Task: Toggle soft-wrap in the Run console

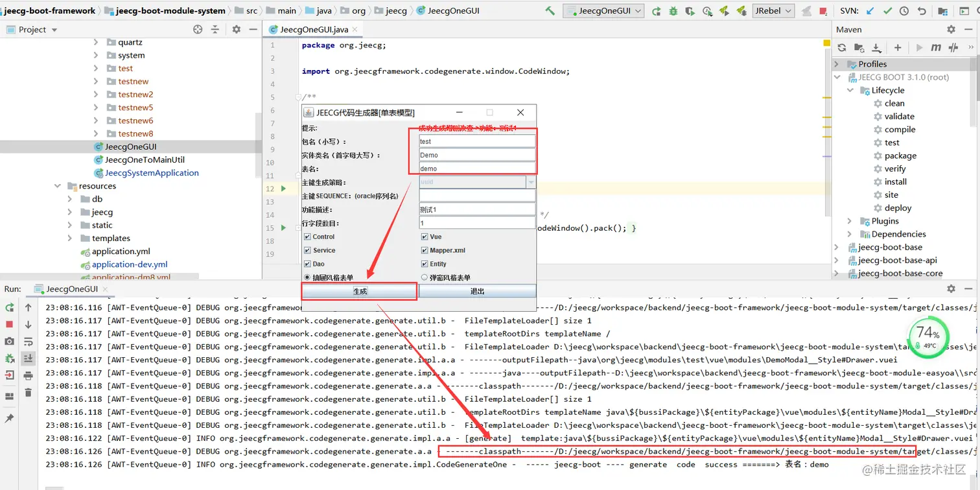Action: coord(29,342)
